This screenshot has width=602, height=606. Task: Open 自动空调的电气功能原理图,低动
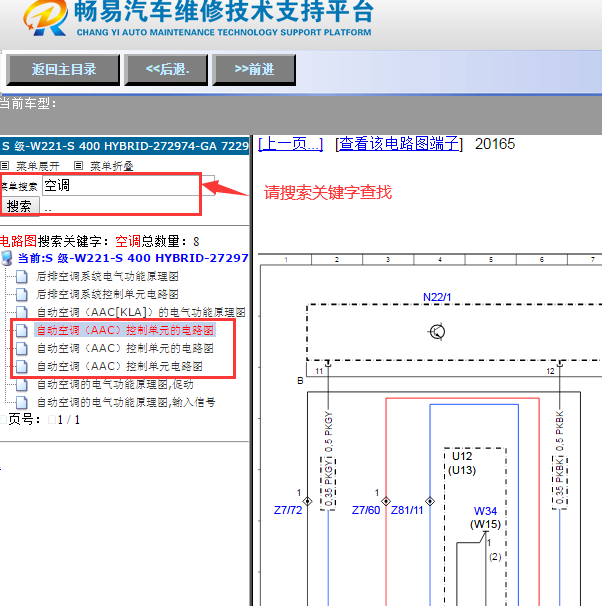(115, 385)
